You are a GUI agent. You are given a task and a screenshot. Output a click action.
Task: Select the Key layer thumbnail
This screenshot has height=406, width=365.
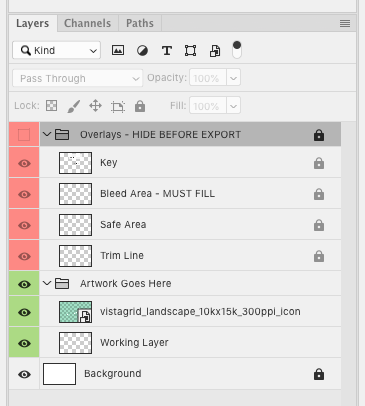(x=75, y=163)
